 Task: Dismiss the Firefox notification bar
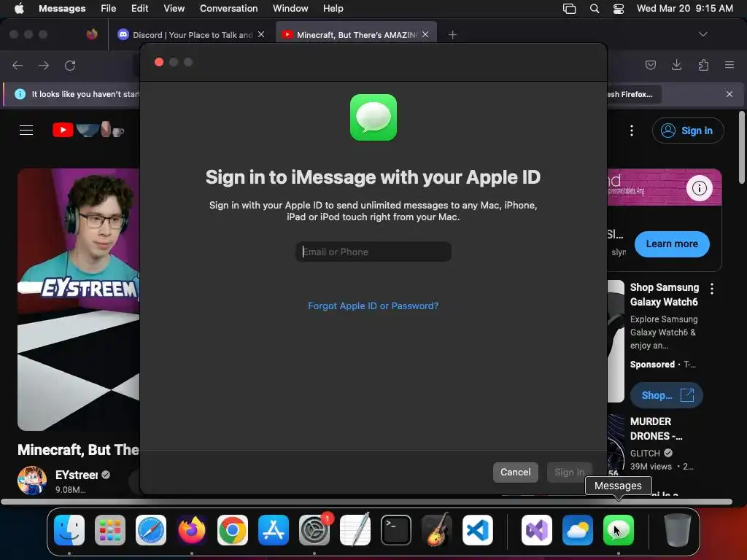[x=729, y=94]
